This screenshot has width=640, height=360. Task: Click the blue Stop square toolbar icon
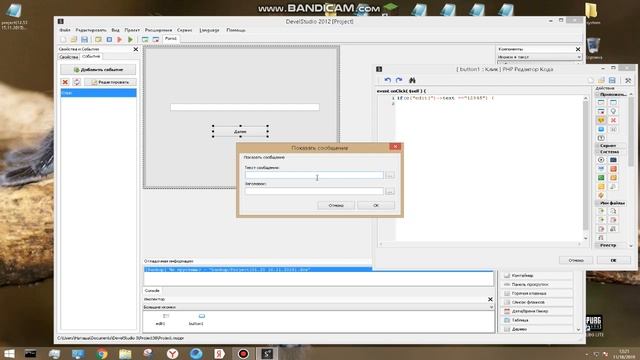coord(109,39)
